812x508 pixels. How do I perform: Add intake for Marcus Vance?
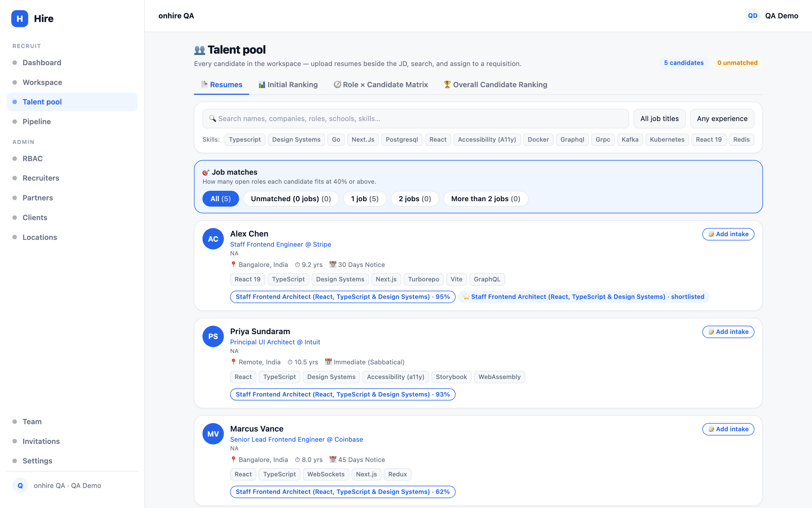728,429
